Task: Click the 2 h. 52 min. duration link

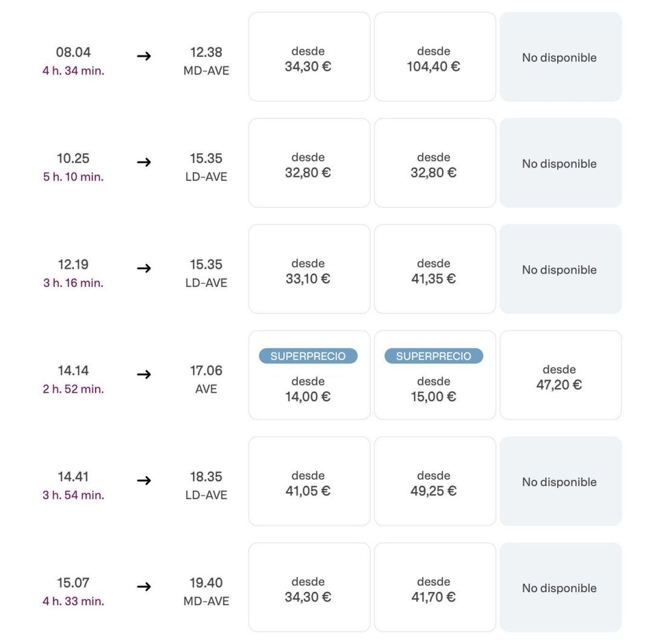Action: point(73,389)
